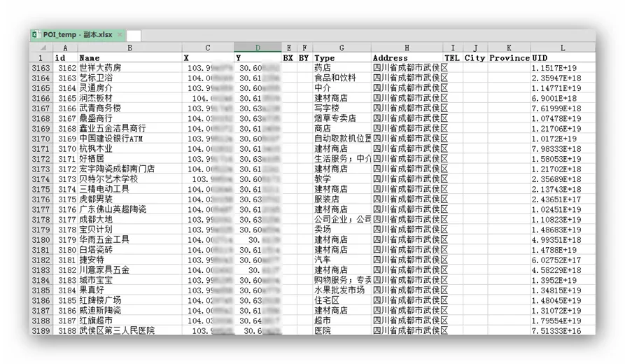Click the 'Type' header cell
Image resolution: width=625 pixels, height=364 pixels.
click(342, 58)
